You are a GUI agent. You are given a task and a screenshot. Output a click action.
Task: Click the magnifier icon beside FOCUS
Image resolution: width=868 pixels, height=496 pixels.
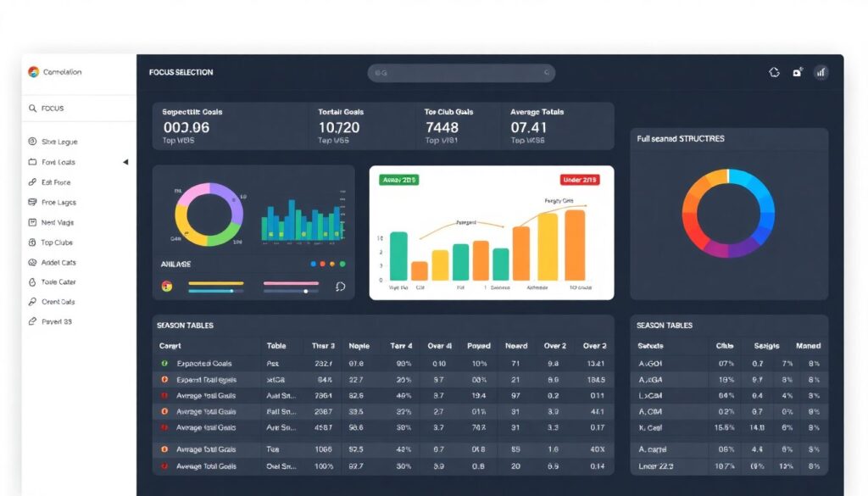click(33, 109)
